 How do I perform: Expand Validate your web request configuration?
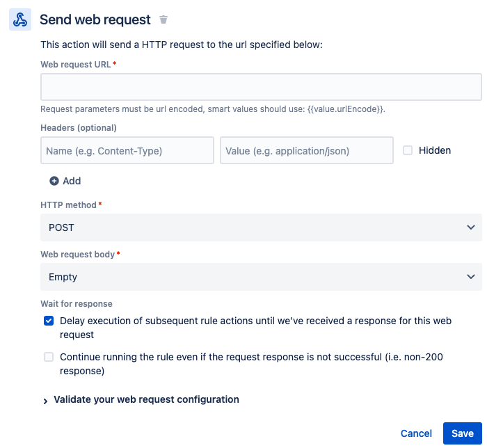click(x=146, y=399)
